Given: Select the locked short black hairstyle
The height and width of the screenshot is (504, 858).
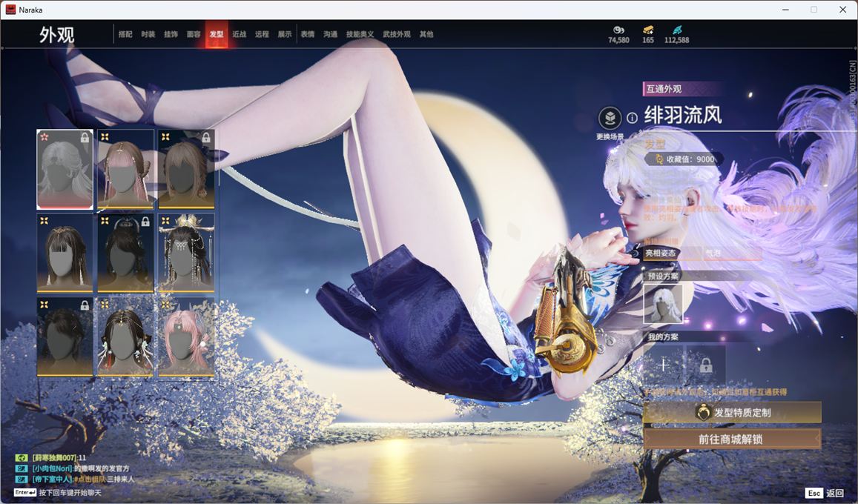Looking at the screenshot, I should coord(65,336).
